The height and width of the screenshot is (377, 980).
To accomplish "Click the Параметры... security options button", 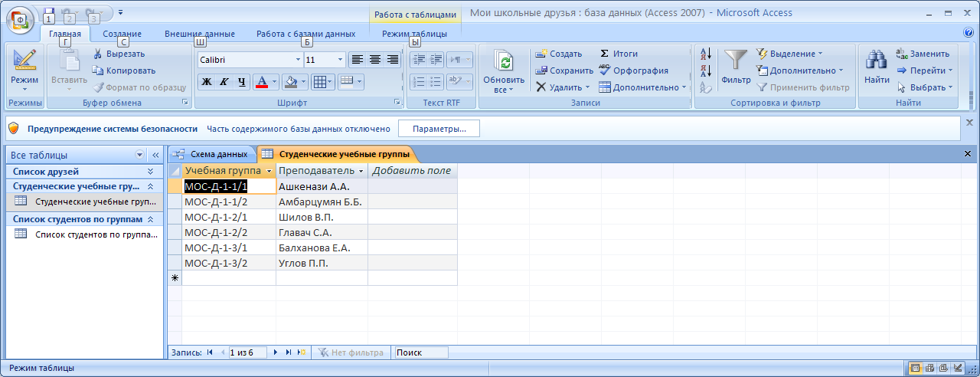I will tap(439, 129).
